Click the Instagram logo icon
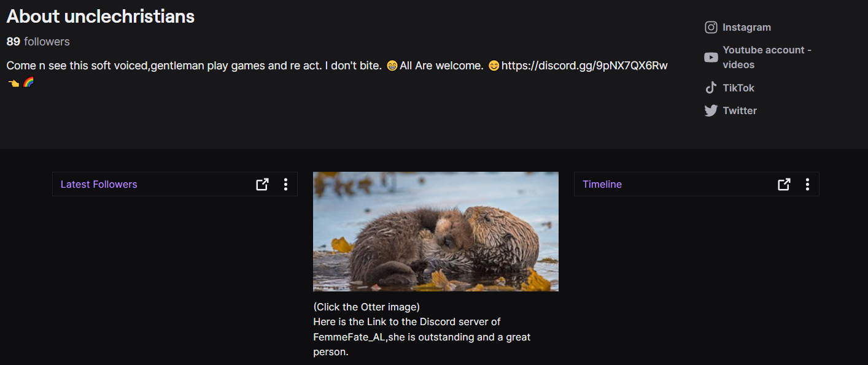868x365 pixels. [711, 27]
